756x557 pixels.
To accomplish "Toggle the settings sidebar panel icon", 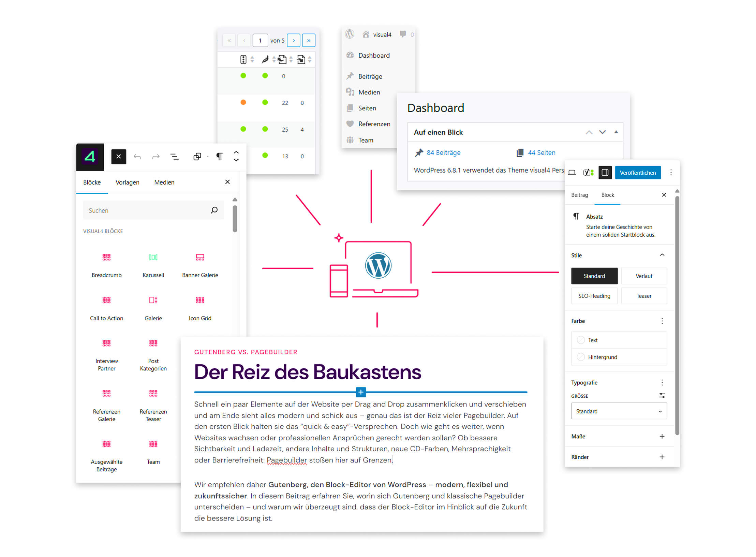I will point(605,173).
